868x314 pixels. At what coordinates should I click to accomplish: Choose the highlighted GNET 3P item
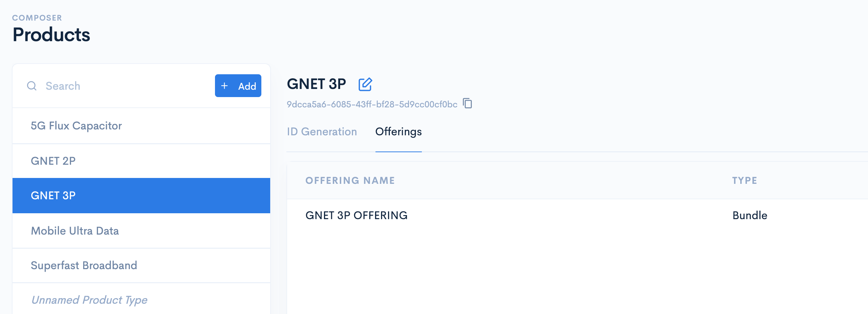pyautogui.click(x=141, y=196)
